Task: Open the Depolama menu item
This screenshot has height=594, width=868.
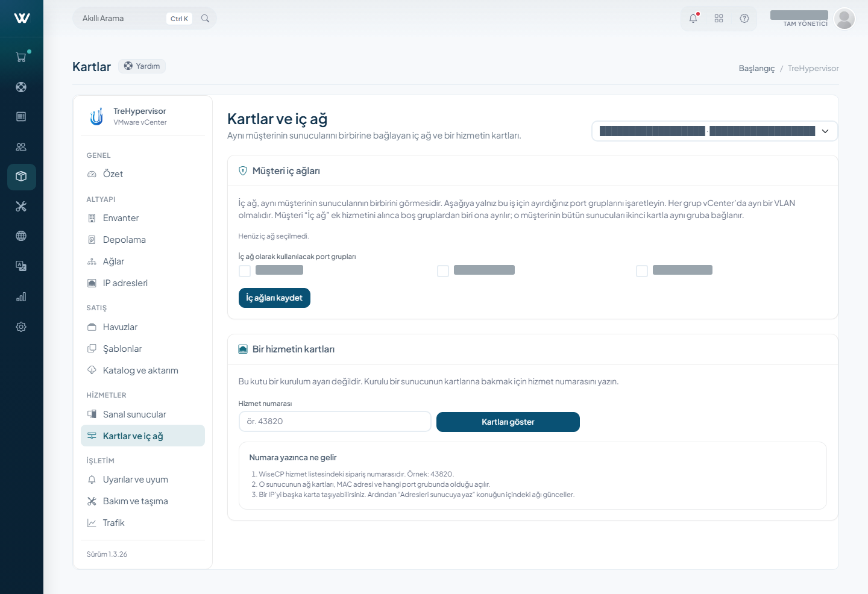Action: point(143,240)
